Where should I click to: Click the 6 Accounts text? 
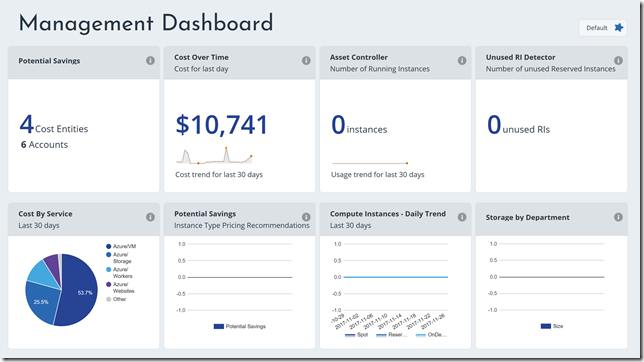44,145
